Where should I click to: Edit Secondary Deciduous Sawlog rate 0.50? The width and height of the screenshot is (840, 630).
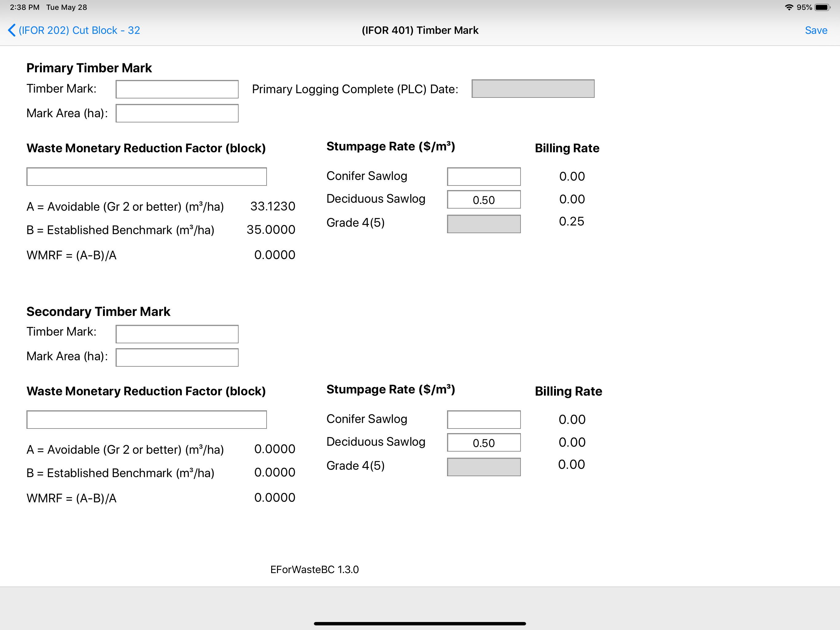(x=484, y=442)
